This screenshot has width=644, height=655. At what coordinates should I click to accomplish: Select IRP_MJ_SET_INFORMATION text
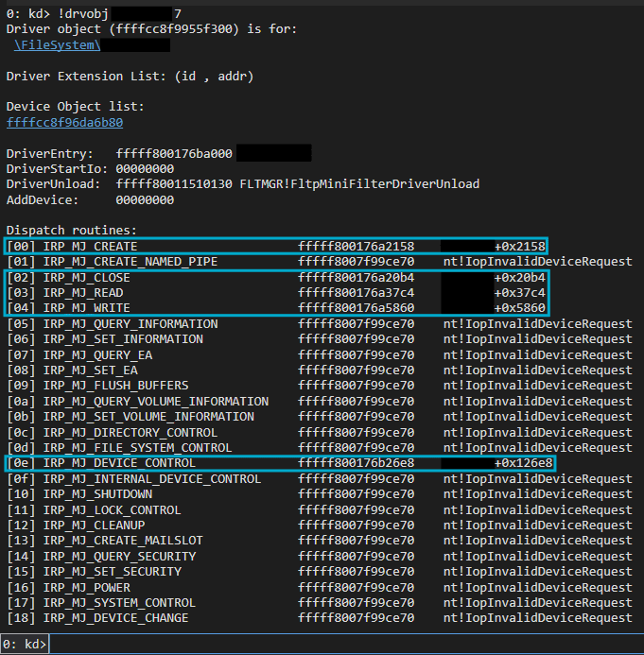123,338
